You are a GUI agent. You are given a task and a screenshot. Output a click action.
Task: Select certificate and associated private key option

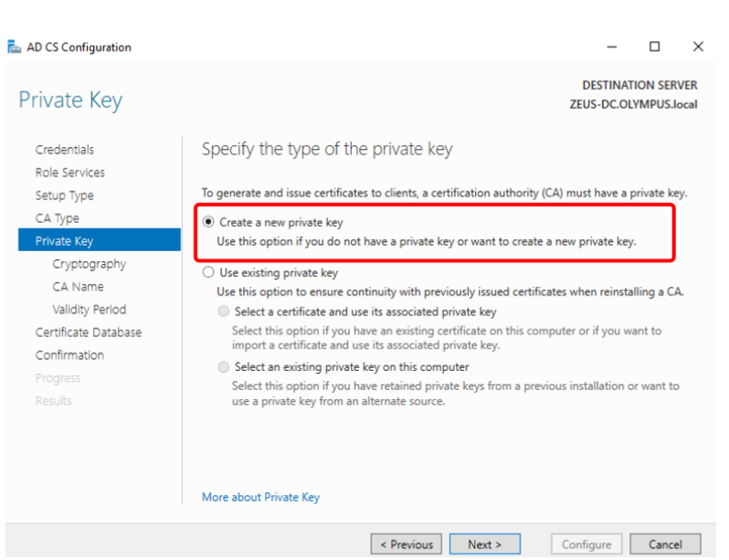coord(225,312)
